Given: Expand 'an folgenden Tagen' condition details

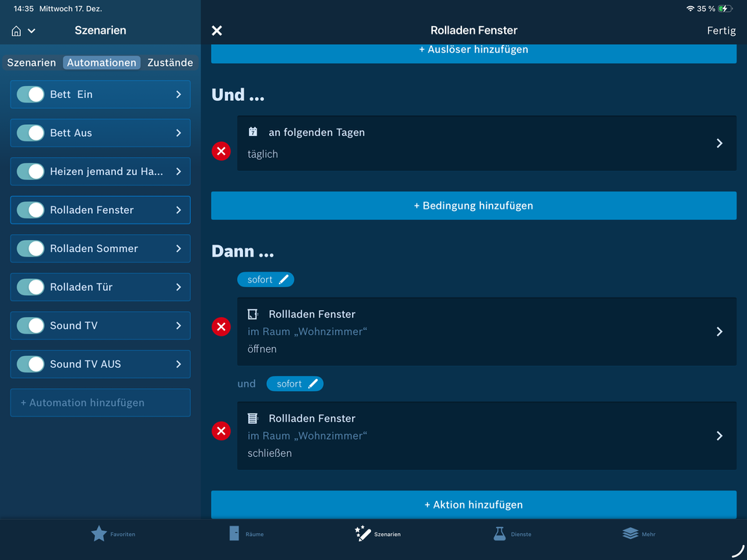Looking at the screenshot, I should [x=719, y=143].
